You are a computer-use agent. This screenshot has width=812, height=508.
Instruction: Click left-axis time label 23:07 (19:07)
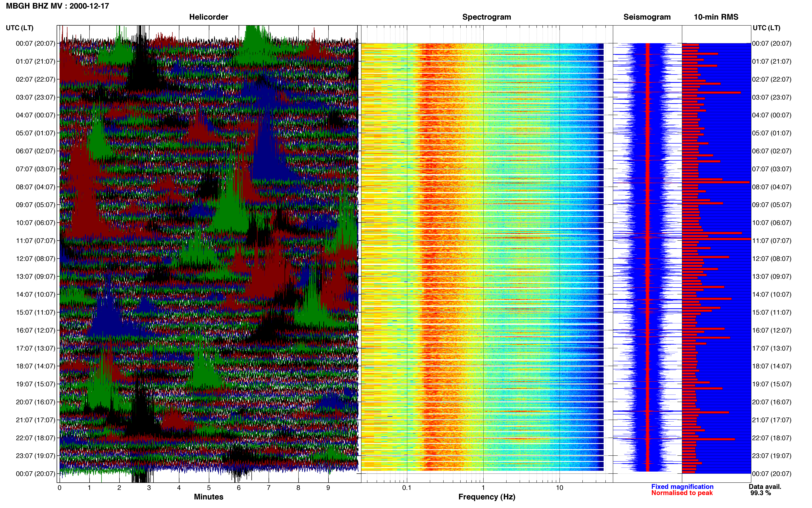coord(35,456)
